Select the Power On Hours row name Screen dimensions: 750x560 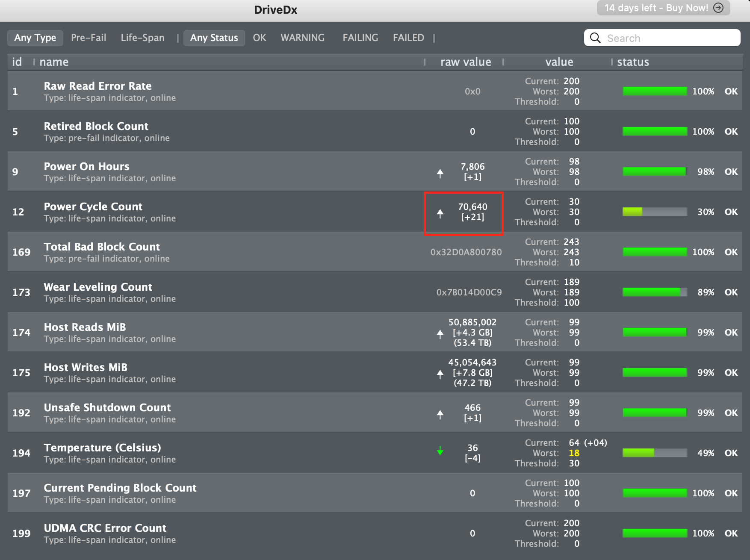(x=86, y=166)
